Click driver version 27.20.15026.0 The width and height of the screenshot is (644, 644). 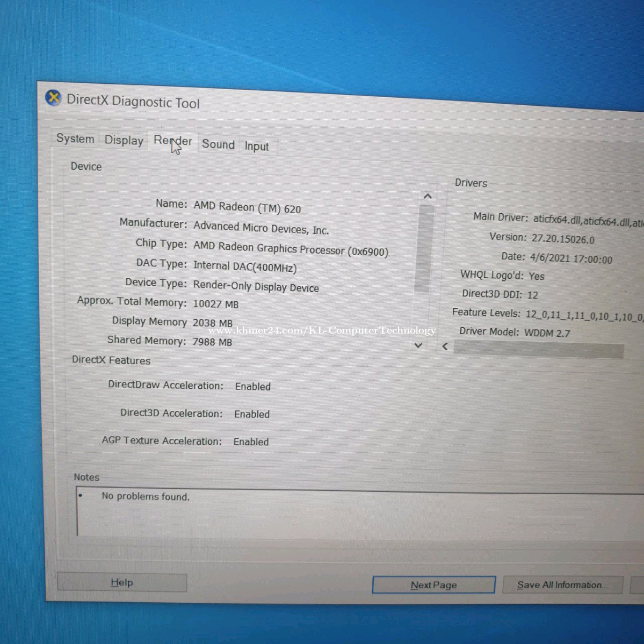pos(563,239)
